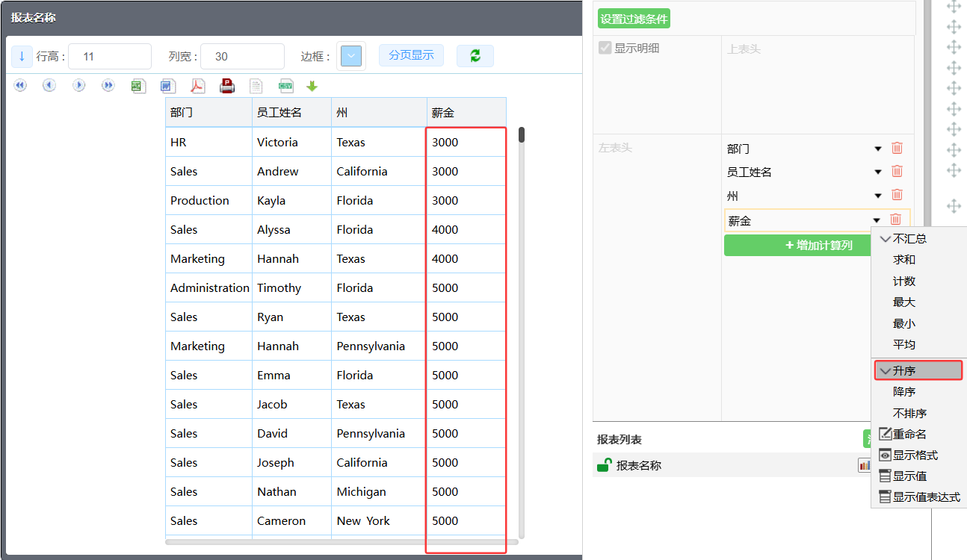Choose 不排序 in the menu
Viewport: 967px width, 560px height.
[918, 413]
